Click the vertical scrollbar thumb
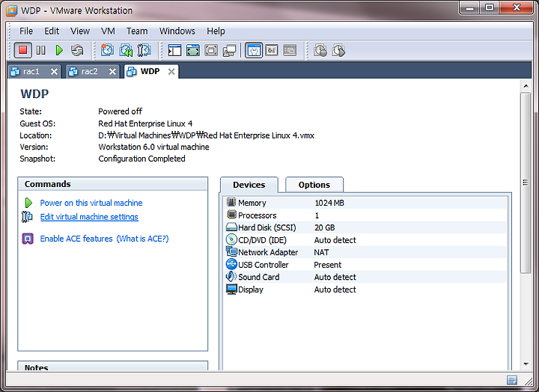539x392 pixels. (x=526, y=183)
